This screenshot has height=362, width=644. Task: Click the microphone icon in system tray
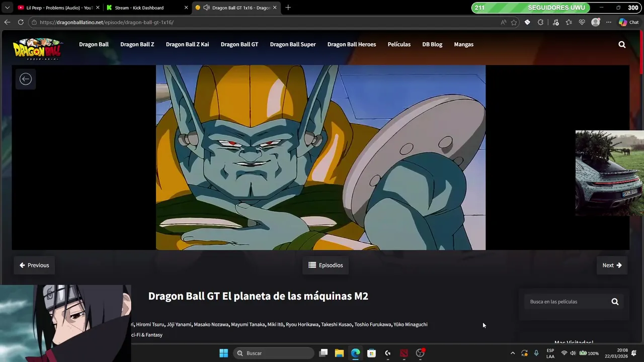536,353
